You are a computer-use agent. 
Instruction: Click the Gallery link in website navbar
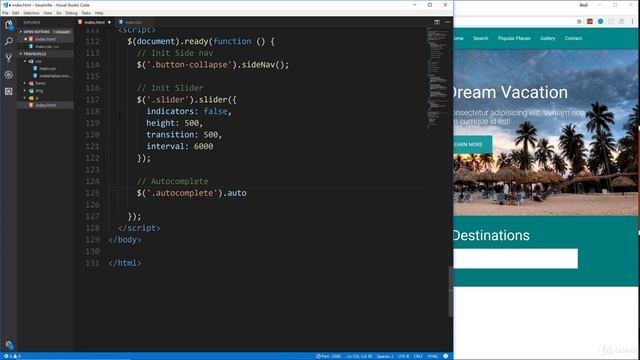[547, 38]
